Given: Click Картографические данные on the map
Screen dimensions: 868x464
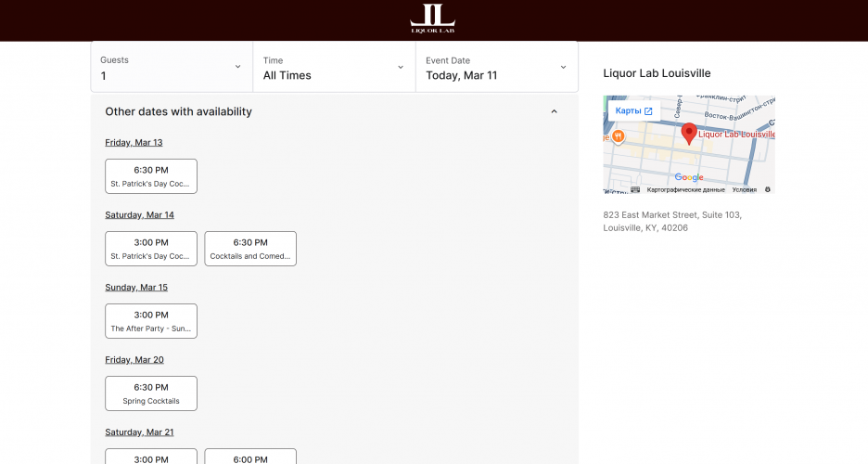Looking at the screenshot, I should (685, 189).
